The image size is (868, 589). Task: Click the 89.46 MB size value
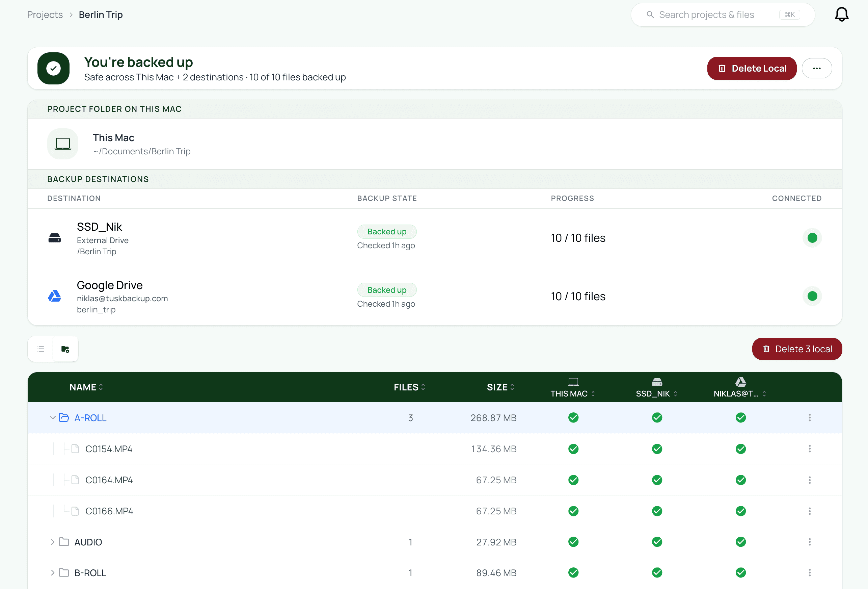point(496,573)
